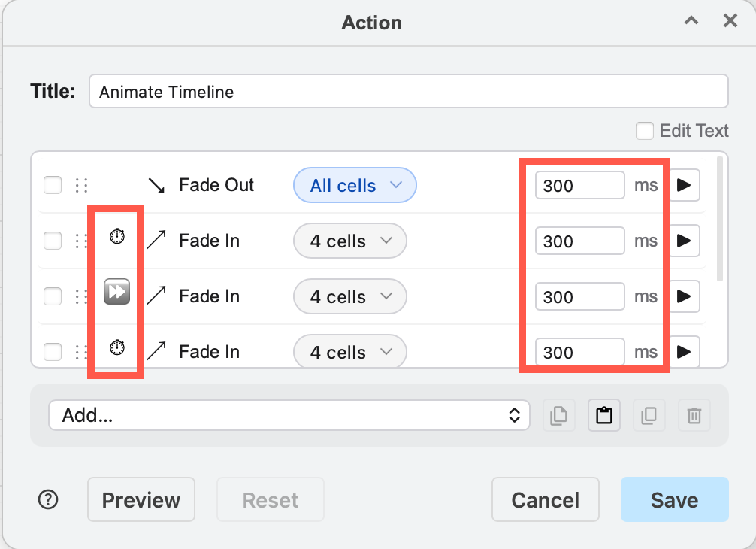Click stopwatch icon on first Fade In row
Image resolution: width=756 pixels, height=549 pixels.
pos(117,236)
